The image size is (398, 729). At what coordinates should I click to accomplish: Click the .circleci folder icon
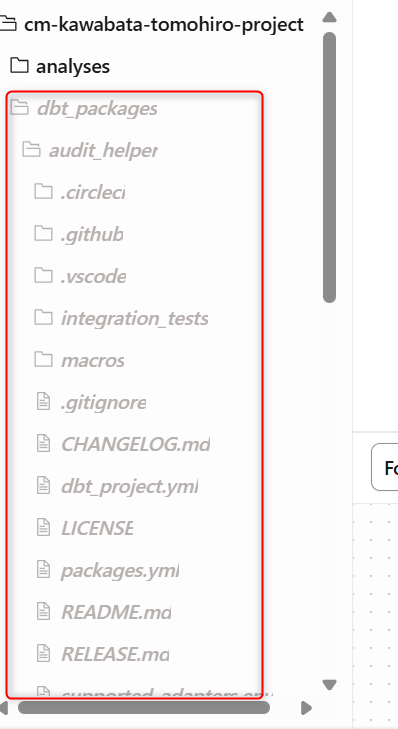[43, 191]
